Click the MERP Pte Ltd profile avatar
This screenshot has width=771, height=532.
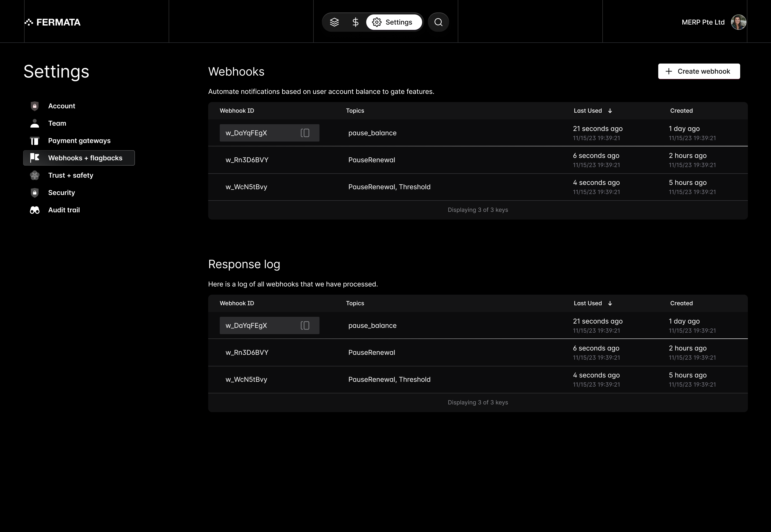click(738, 22)
